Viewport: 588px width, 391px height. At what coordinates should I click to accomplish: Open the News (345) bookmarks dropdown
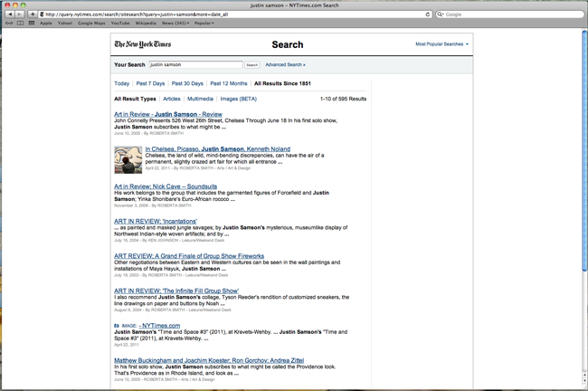coord(175,23)
